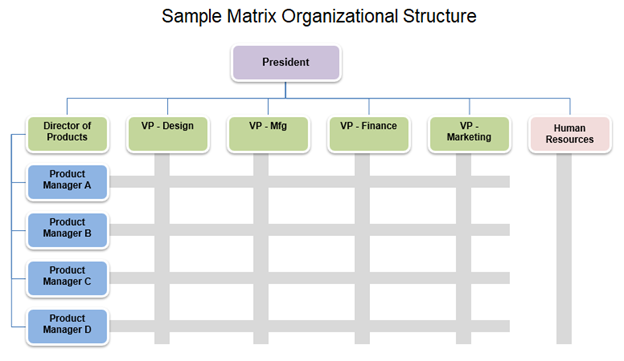Click the gray horizontal bar beside Product Manager D
The width and height of the screenshot is (624, 361).
(310, 326)
